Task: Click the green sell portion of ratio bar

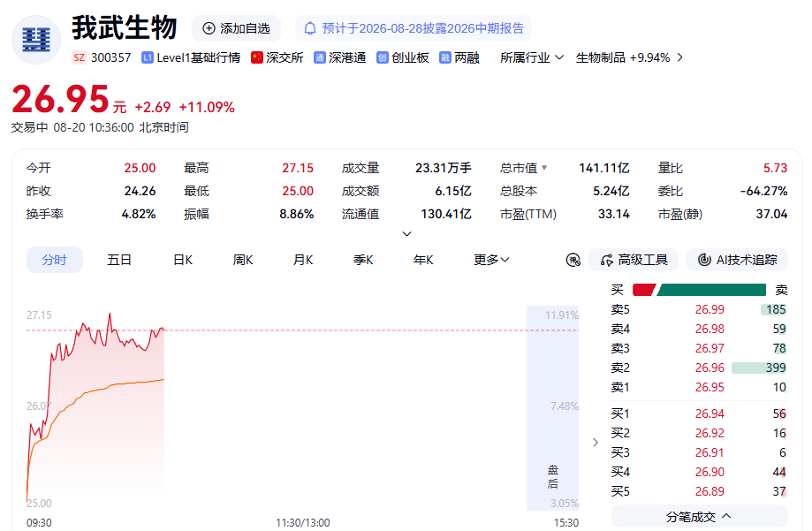Action: [x=711, y=290]
